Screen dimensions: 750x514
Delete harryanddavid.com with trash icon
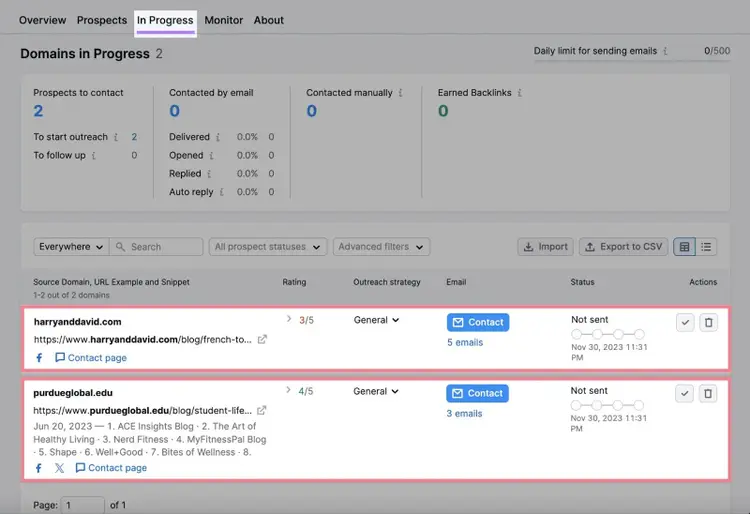point(708,323)
